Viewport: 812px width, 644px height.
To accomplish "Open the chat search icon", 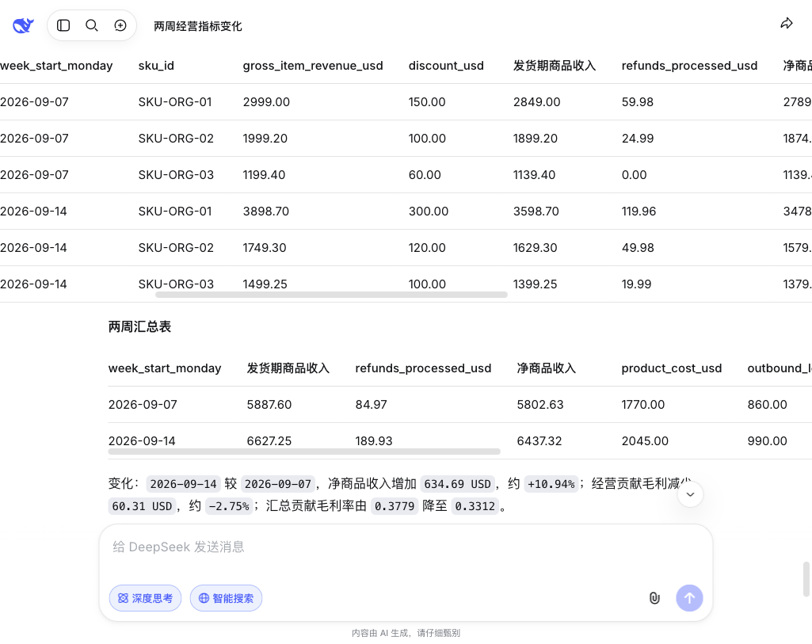I will click(92, 25).
